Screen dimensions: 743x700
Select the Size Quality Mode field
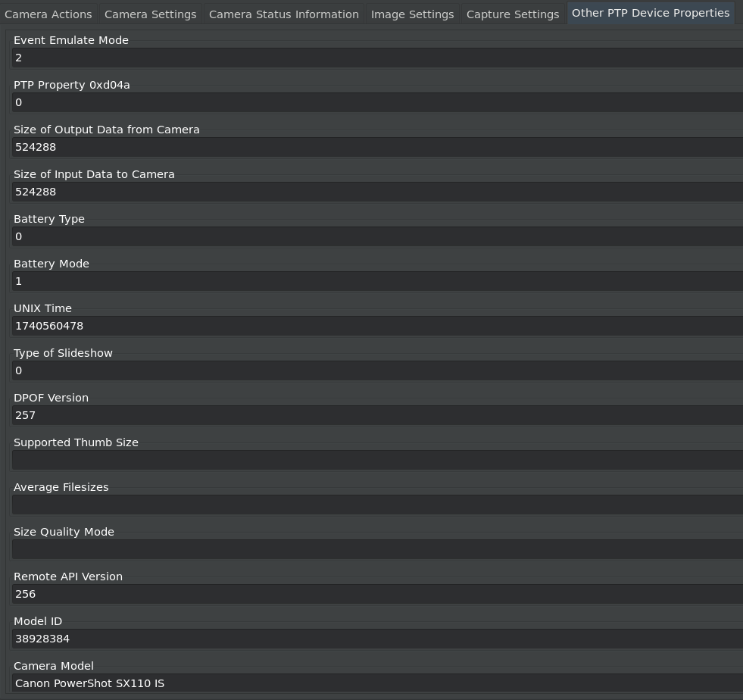click(377, 549)
